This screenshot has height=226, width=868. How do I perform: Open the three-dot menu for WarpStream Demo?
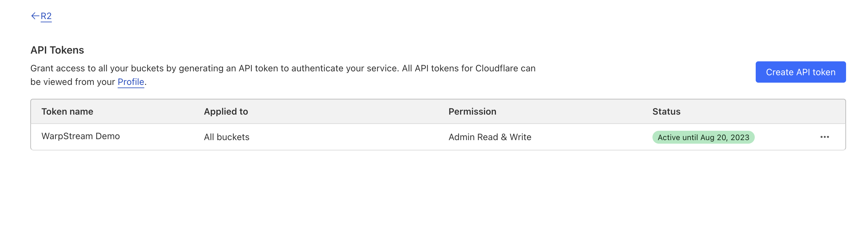click(824, 137)
